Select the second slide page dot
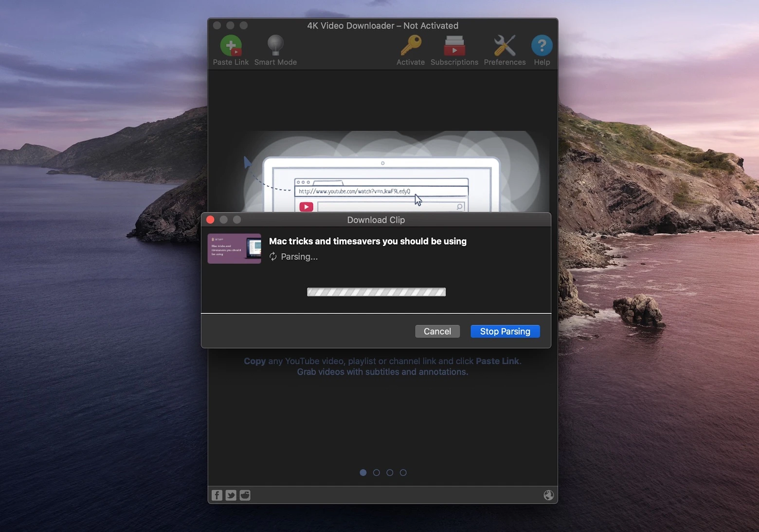Viewport: 759px width, 532px height. (376, 473)
